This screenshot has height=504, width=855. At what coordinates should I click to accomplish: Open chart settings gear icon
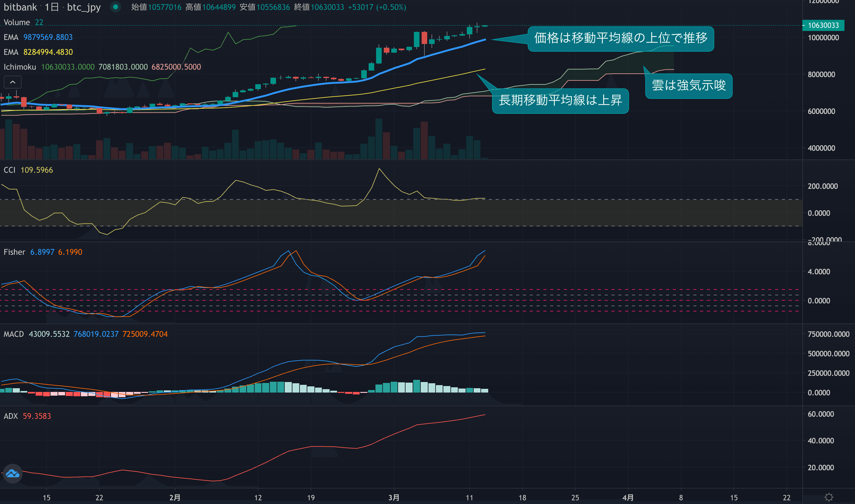(829, 497)
